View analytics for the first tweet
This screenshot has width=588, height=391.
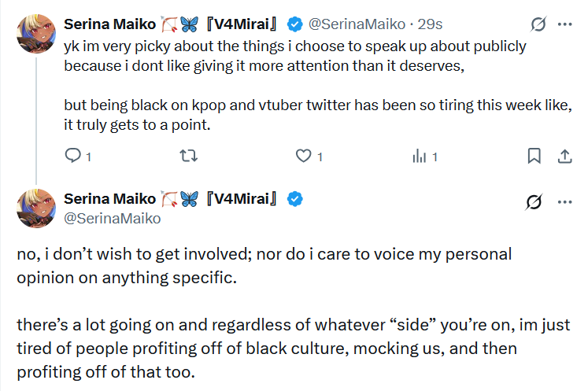click(x=419, y=156)
